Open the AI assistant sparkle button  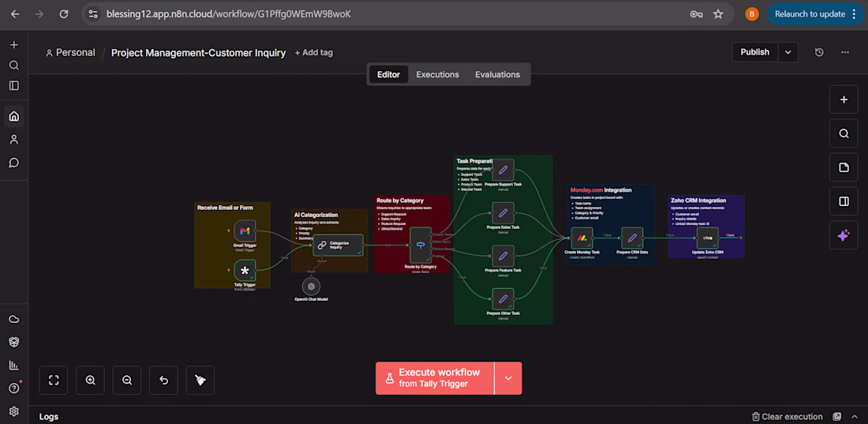pos(844,235)
